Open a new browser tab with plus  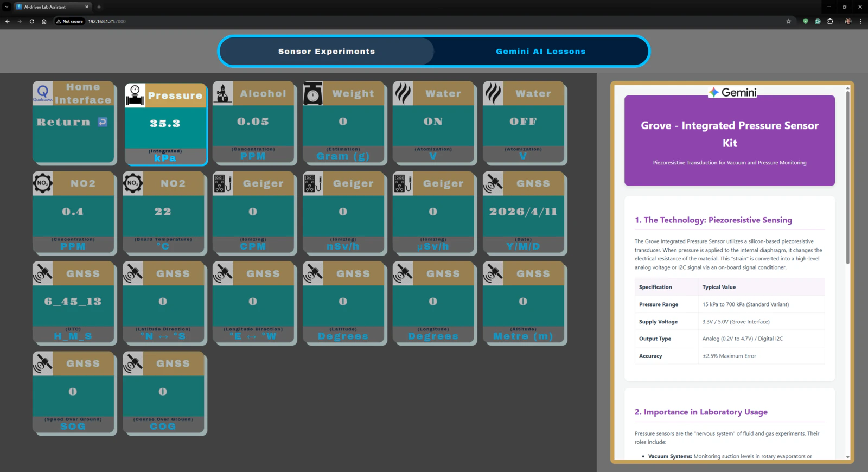point(99,7)
